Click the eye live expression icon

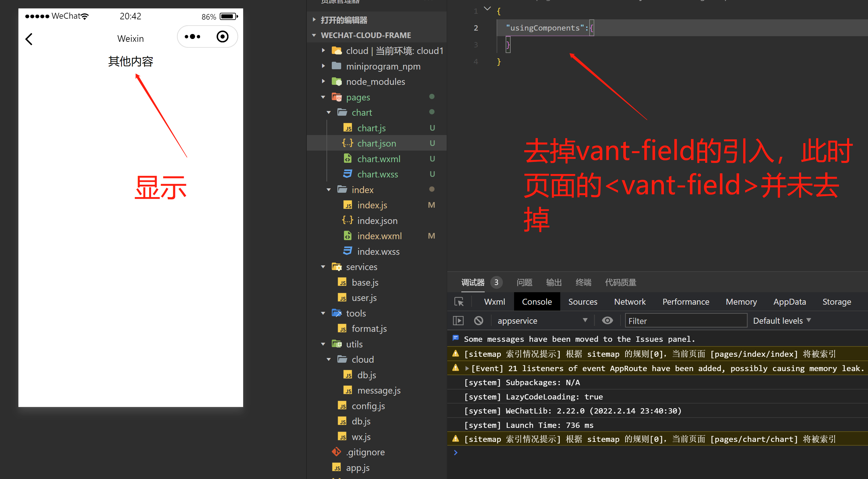(x=607, y=321)
